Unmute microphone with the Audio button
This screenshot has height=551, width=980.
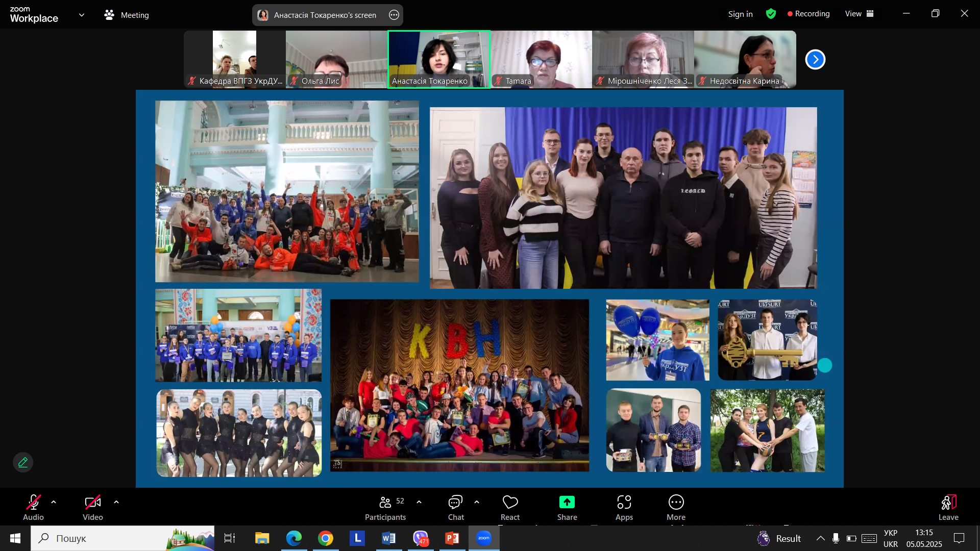tap(33, 508)
